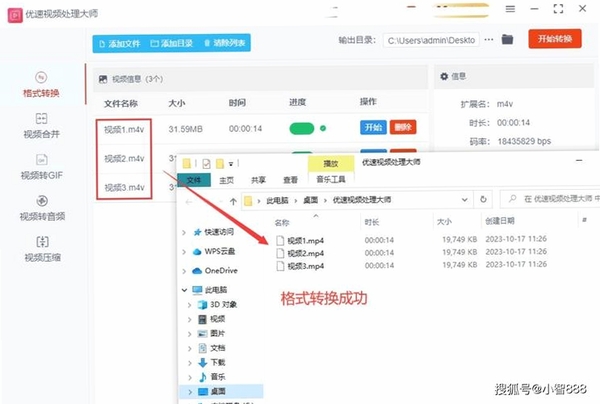This screenshot has height=404, width=600.
Task: Open the 文件 tab in Explorer
Action: click(194, 180)
